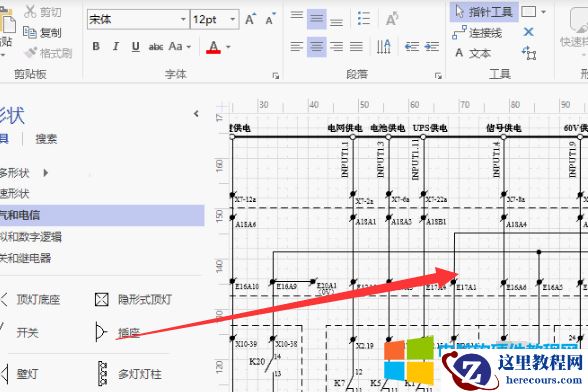Screen dimensions: 588x392
Task: Pick the 开关 shape
Action: point(21,333)
